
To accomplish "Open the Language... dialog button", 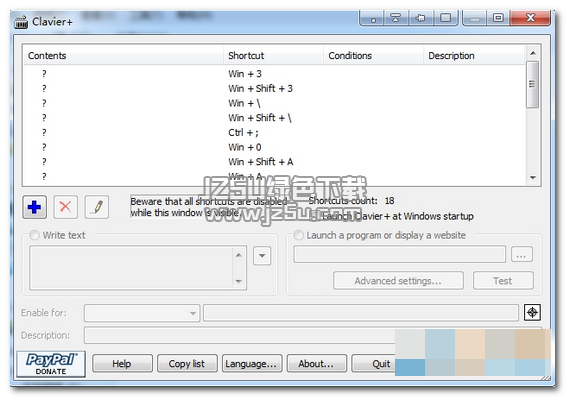I will pyautogui.click(x=252, y=363).
